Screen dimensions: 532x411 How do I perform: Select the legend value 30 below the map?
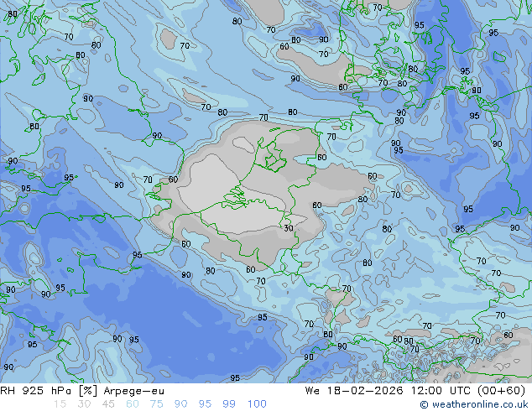(84, 404)
